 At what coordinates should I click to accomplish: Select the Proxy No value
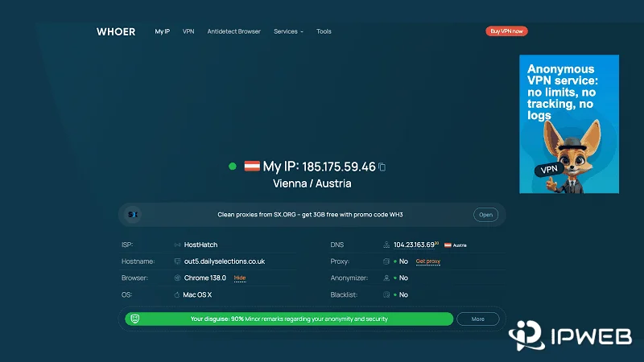(x=403, y=261)
